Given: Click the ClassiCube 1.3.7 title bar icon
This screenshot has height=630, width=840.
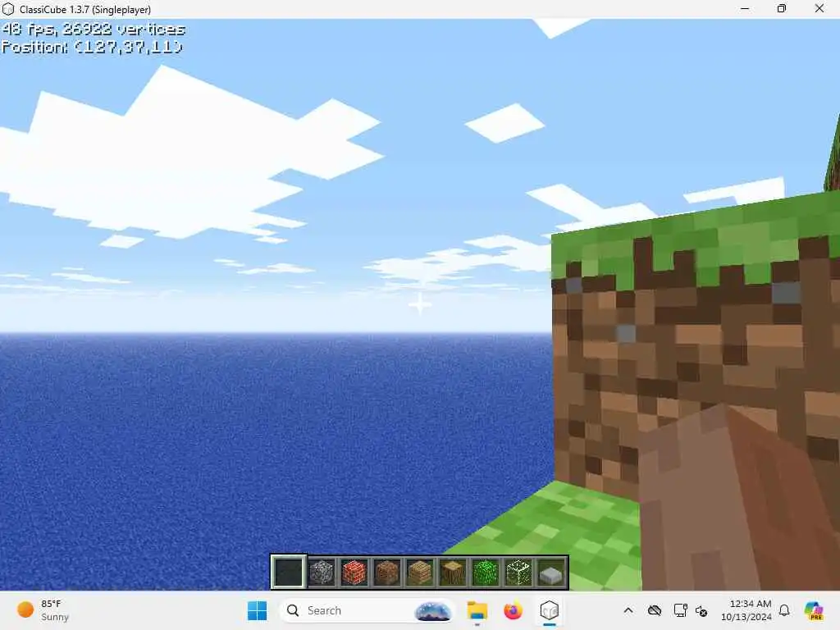Looking at the screenshot, I should [x=8, y=9].
